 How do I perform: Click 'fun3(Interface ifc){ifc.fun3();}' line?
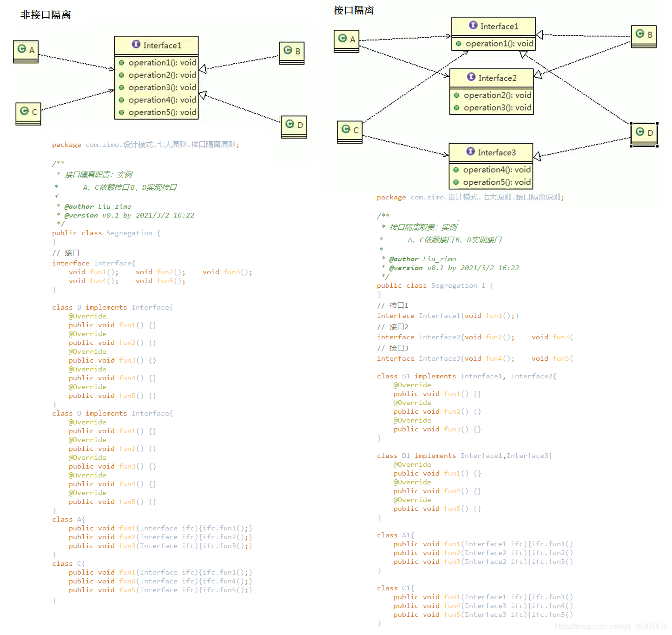[160, 546]
